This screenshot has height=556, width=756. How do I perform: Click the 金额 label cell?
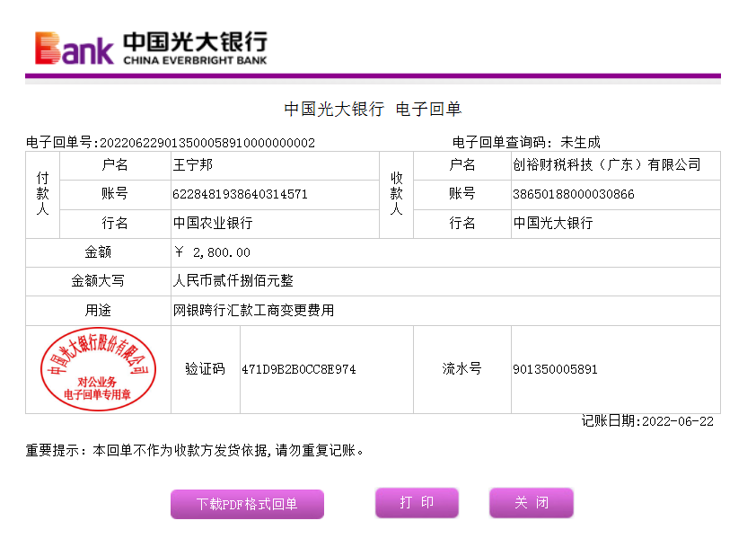[98, 252]
